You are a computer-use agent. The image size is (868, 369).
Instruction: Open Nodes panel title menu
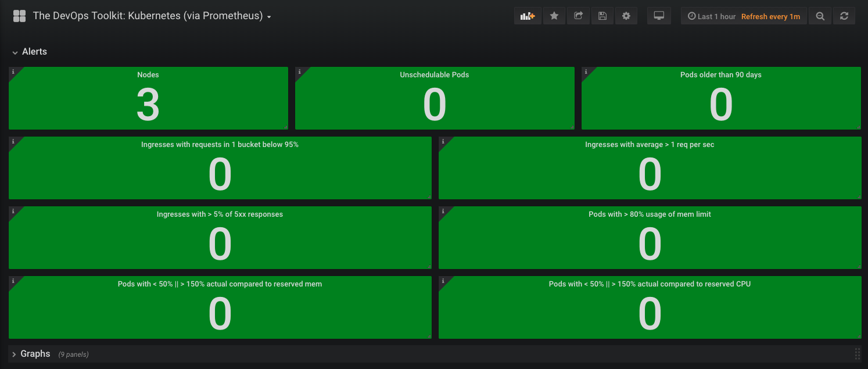coord(148,75)
